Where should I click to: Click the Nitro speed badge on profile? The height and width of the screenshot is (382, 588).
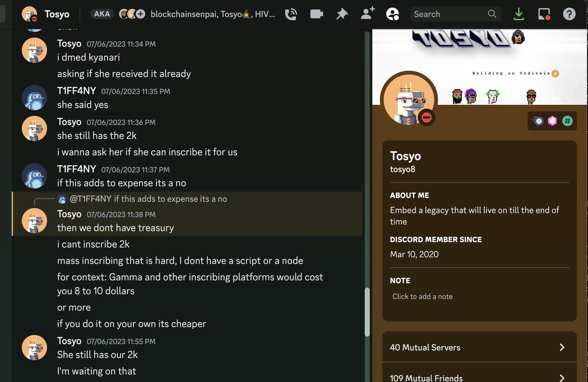pos(538,121)
